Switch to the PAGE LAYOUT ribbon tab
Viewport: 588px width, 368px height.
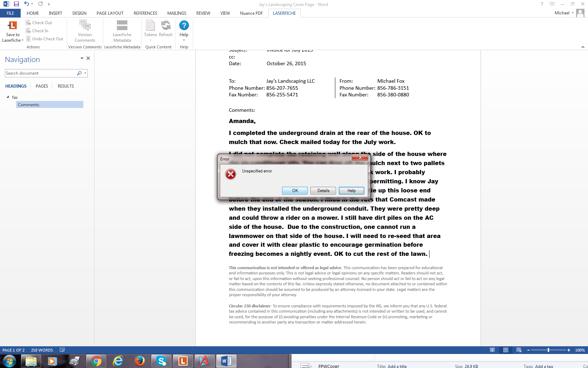click(x=110, y=13)
